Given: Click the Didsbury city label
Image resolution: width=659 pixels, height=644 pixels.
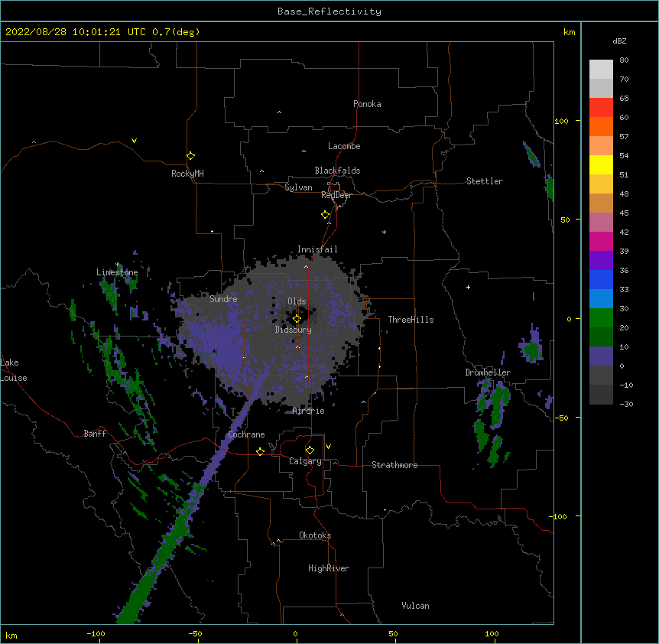Looking at the screenshot, I should 294,330.
